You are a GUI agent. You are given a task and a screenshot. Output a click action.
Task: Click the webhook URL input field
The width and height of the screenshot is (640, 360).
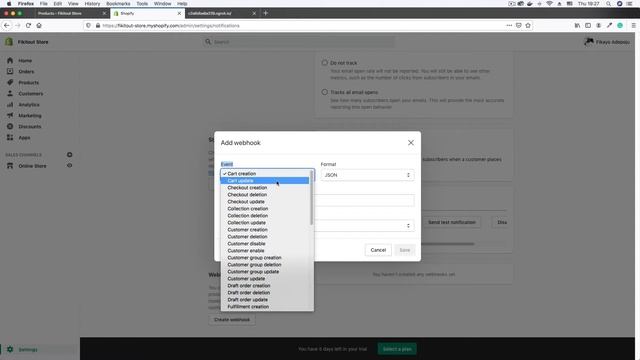pos(364,200)
